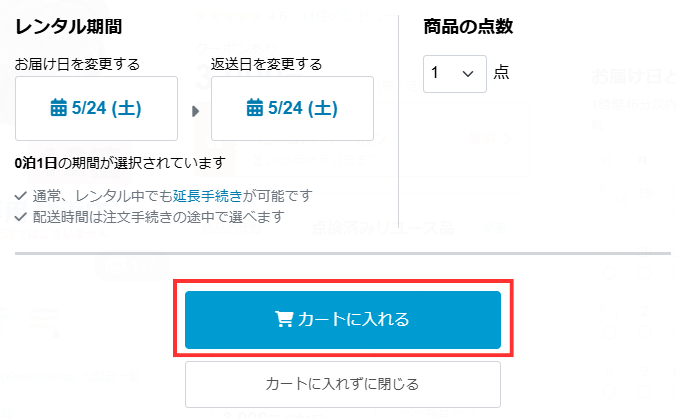
Task: Click the calendar icon in the 返送日 box
Action: (255, 108)
